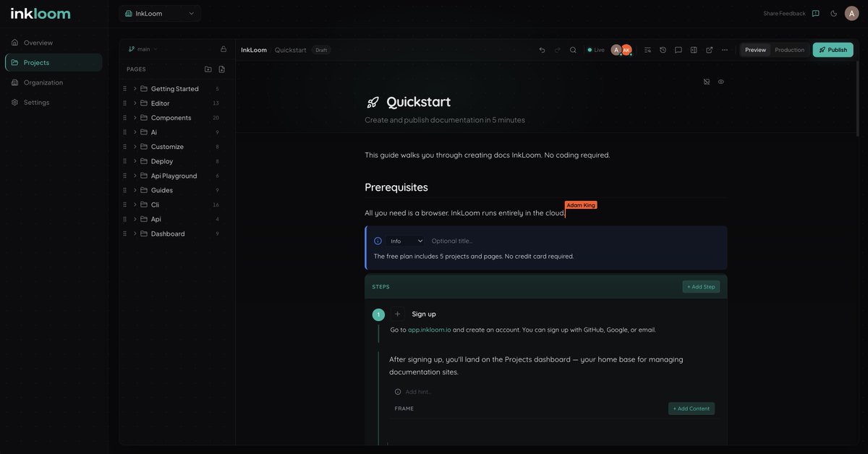Click the plus icon beside Sign up step

click(397, 314)
